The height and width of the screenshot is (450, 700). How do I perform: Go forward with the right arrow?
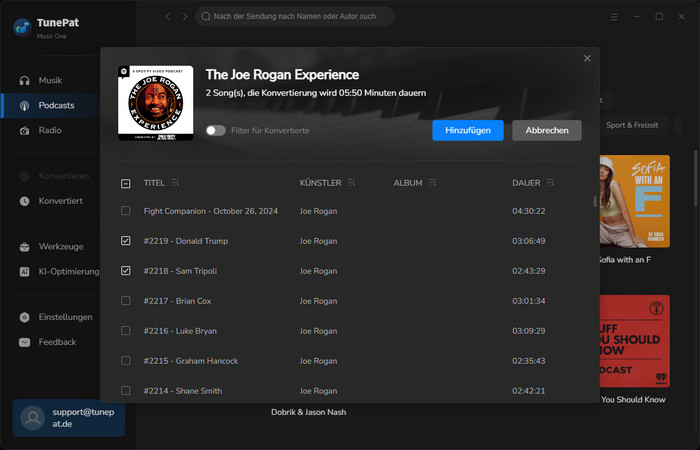(185, 17)
